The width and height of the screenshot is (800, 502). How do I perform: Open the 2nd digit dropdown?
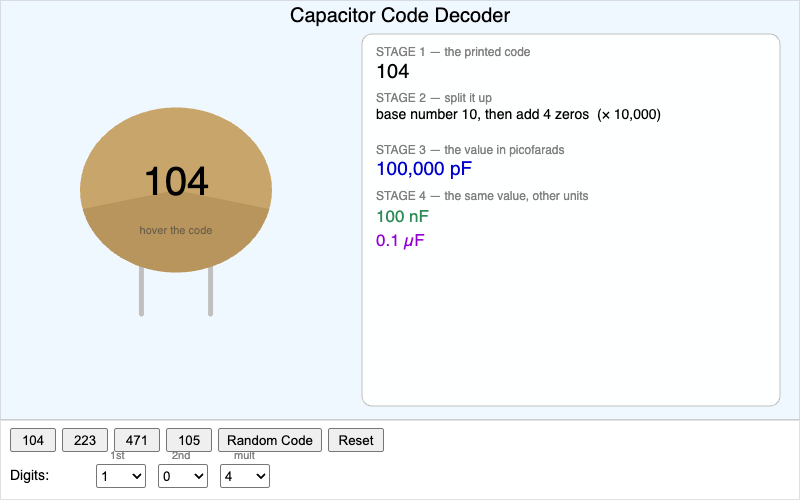pyautogui.click(x=183, y=476)
